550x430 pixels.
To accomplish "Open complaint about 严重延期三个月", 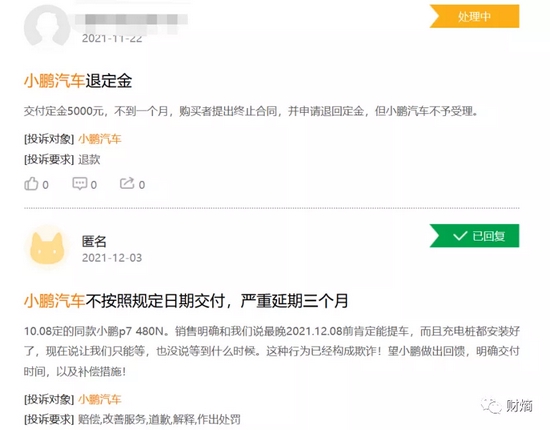I will [x=186, y=301].
